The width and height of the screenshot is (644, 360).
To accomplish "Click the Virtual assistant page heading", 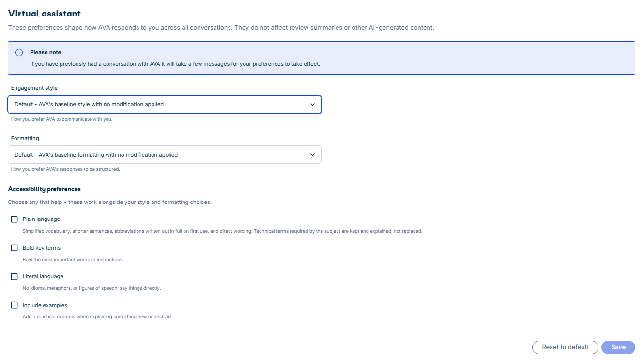I will [x=45, y=14].
